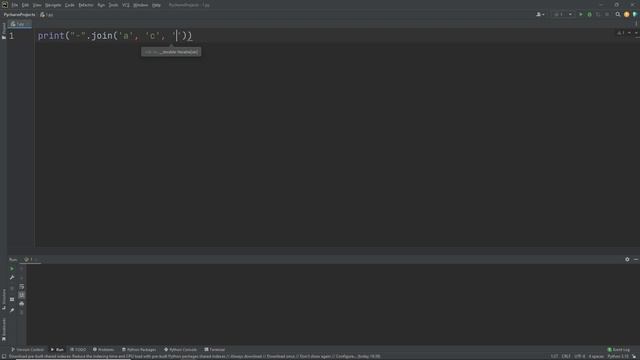Click the stop icon in top toolbar
Viewport: 640px width, 360px height.
click(607, 15)
